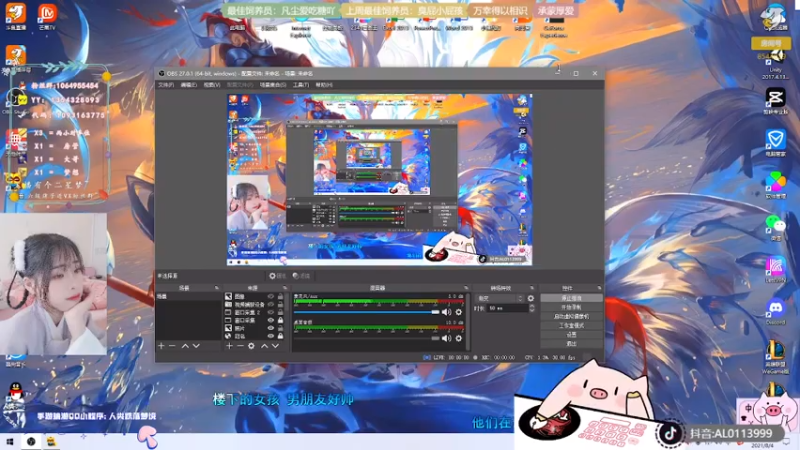
Task: Move source down in sources toolbar
Action: (x=276, y=346)
